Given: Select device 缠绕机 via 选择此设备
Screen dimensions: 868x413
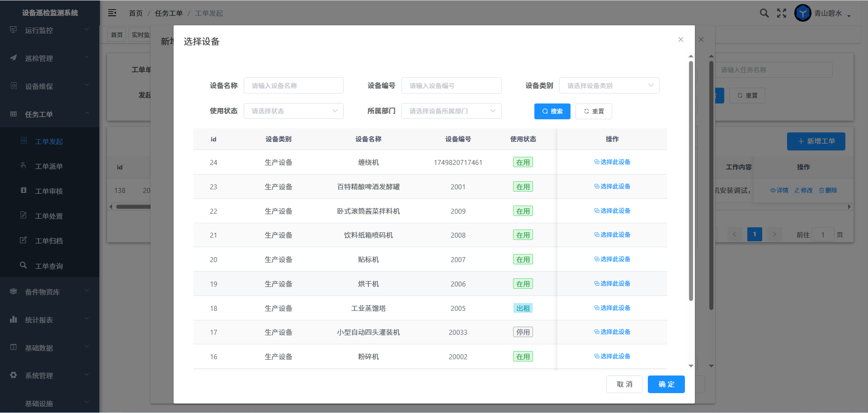Looking at the screenshot, I should [612, 162].
